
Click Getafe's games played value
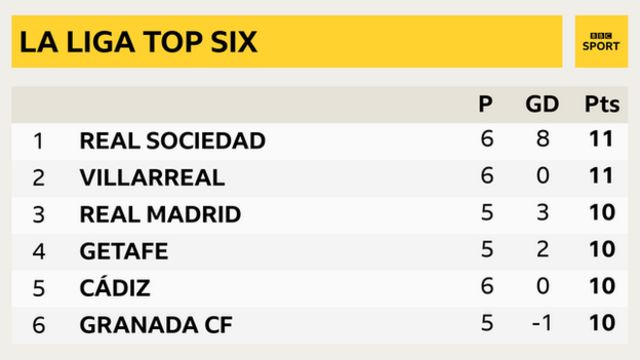click(487, 249)
